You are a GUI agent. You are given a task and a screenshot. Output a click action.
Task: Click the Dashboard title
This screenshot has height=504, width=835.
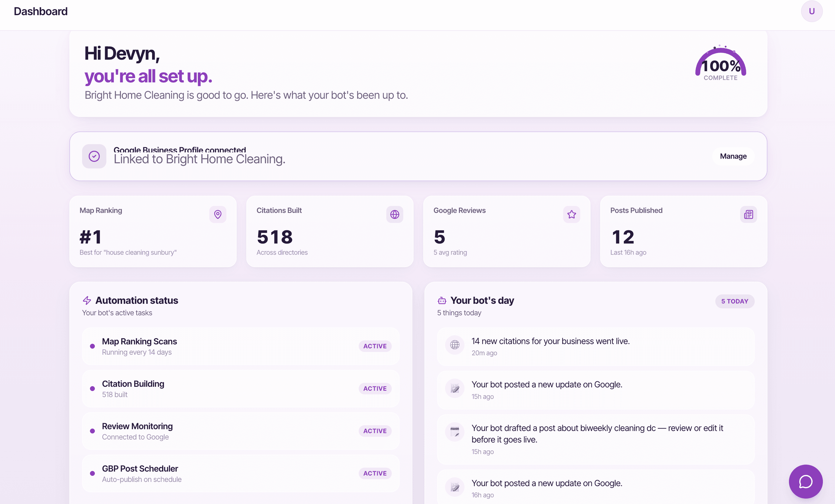point(41,11)
